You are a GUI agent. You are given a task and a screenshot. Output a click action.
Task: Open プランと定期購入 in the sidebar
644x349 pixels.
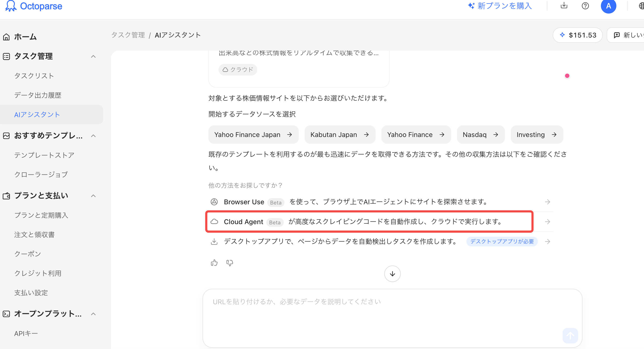click(41, 215)
